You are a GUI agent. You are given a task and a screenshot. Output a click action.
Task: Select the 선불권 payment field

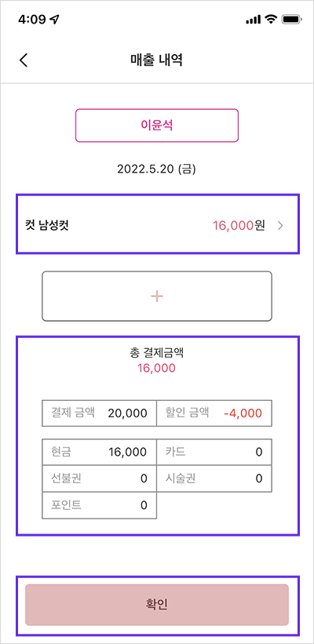pos(99,478)
